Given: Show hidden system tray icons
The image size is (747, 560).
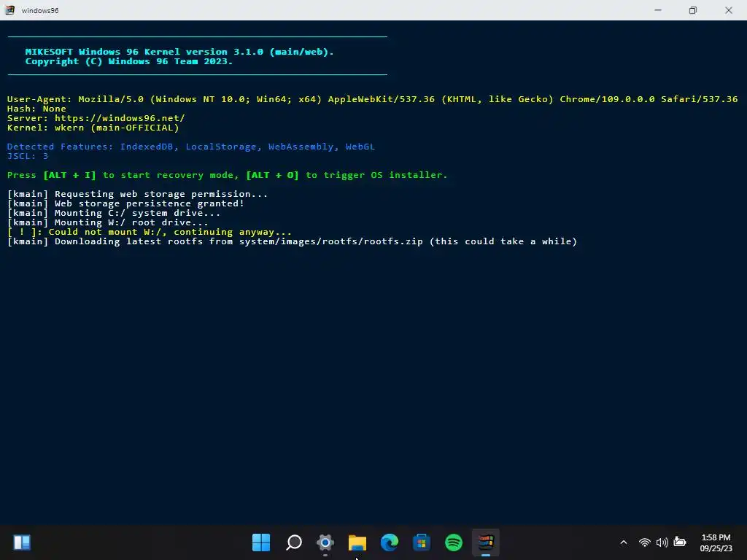Looking at the screenshot, I should coord(623,542).
